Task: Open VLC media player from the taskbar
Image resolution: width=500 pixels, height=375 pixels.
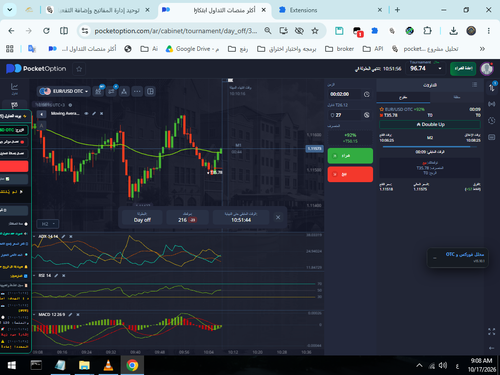Action: point(108,365)
